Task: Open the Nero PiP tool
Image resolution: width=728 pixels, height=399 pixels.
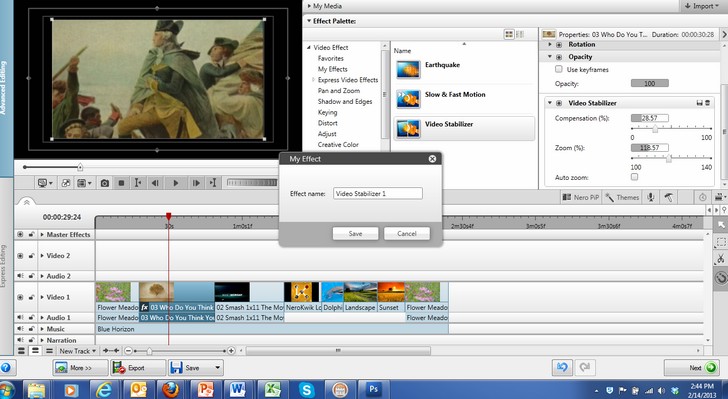Action: tap(581, 197)
